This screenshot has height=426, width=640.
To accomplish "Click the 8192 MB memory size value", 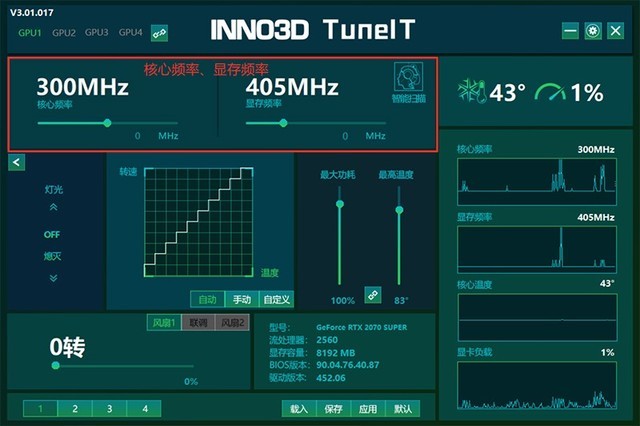I will [336, 353].
